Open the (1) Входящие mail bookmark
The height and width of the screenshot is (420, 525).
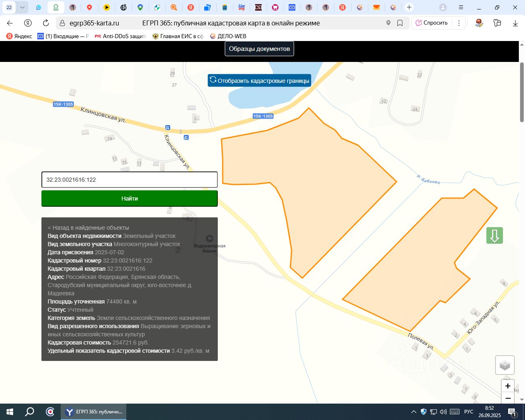click(x=63, y=36)
